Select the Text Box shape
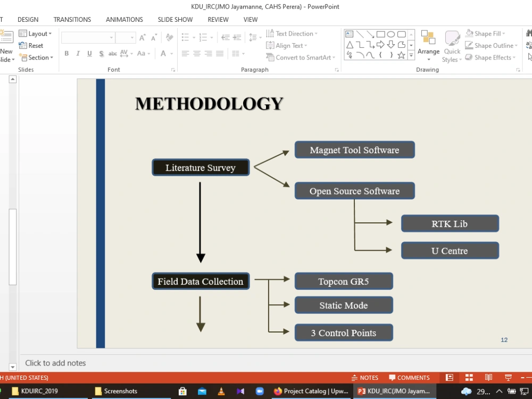 click(x=349, y=34)
